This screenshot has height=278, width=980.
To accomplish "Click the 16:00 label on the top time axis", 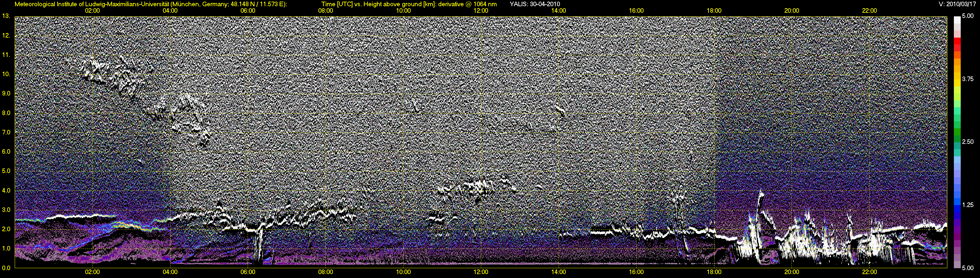I will pos(636,11).
